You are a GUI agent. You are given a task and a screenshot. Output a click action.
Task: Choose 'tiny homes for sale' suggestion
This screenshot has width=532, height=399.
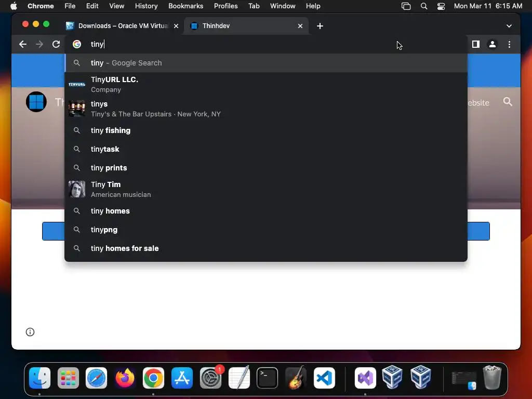(x=266, y=248)
